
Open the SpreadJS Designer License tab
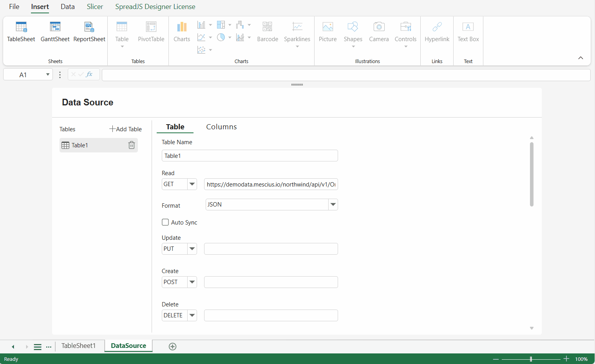[155, 7]
